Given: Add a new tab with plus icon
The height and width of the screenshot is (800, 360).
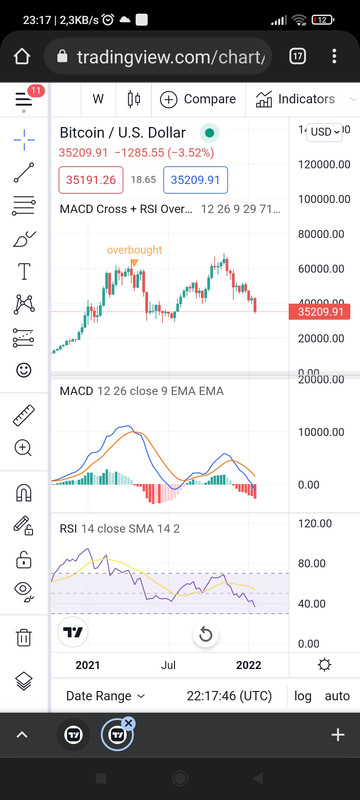Looking at the screenshot, I should [x=338, y=735].
